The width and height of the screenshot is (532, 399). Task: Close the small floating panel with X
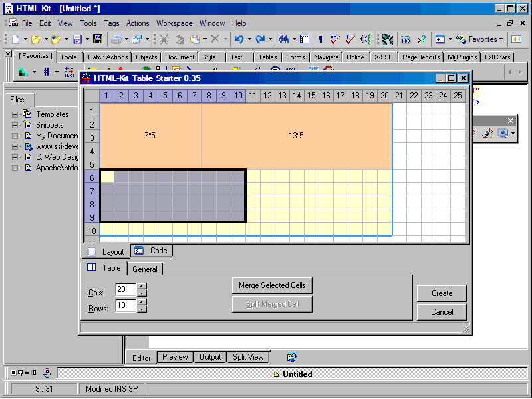pos(511,121)
